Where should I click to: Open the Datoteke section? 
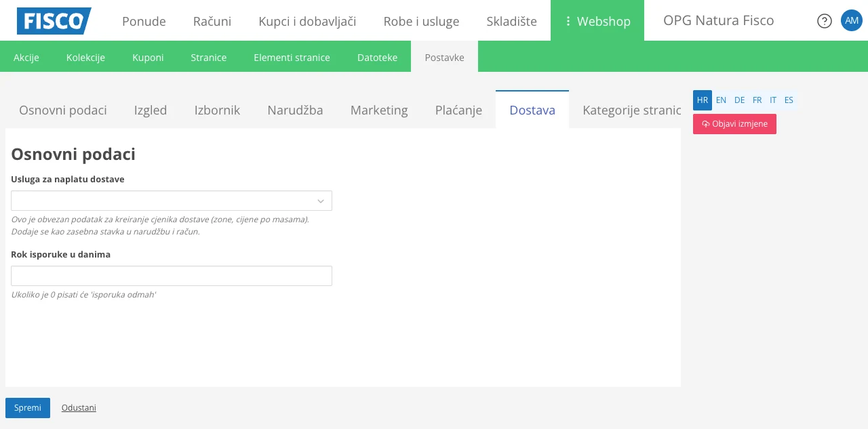point(377,58)
